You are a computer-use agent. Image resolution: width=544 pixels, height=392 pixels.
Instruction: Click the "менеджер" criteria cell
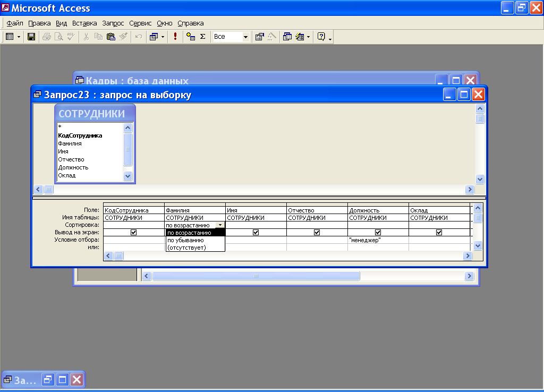coord(378,240)
